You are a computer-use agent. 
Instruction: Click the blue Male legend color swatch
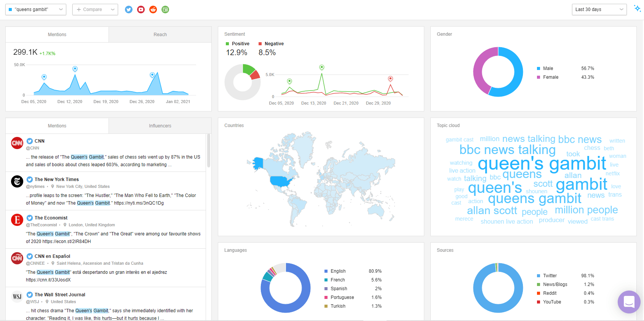(x=539, y=68)
